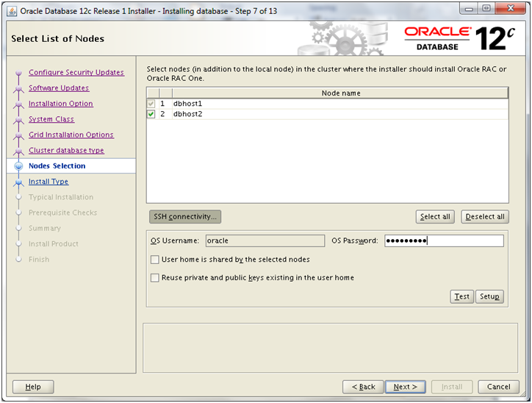532x403 pixels.
Task: Open Help
Action: [x=33, y=387]
